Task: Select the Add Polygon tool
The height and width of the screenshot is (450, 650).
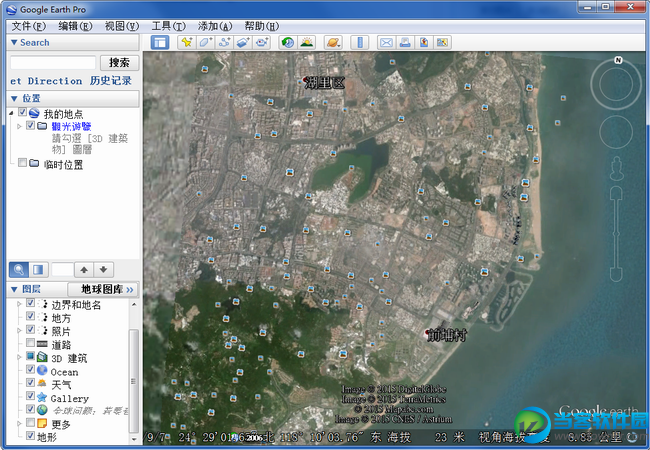Action: coord(205,42)
